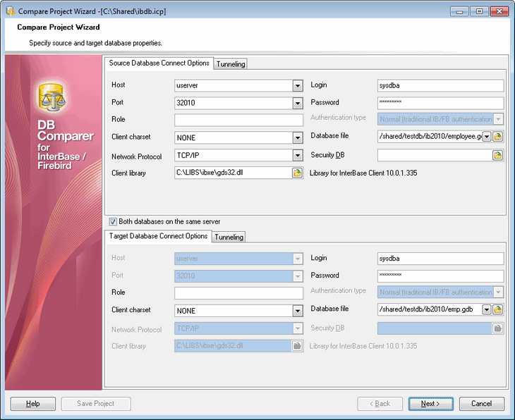Click the DB Comparer scales logo
515x420 pixels.
[x=52, y=97]
